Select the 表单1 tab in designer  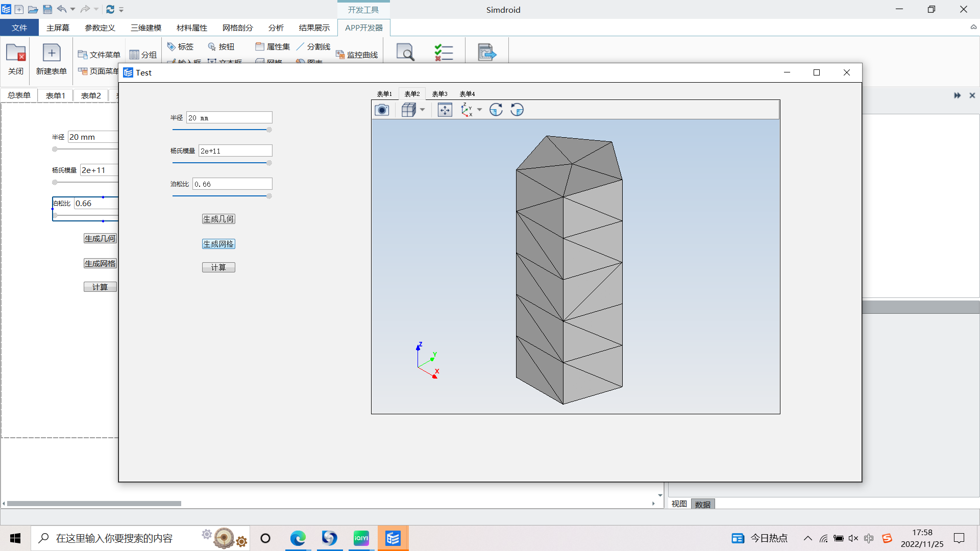pos(55,95)
